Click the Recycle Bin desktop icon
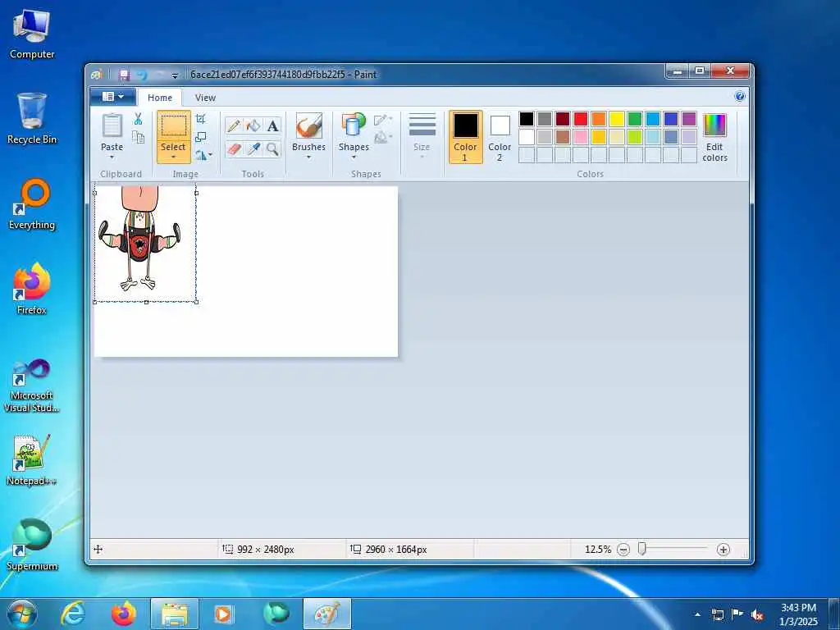 32,118
